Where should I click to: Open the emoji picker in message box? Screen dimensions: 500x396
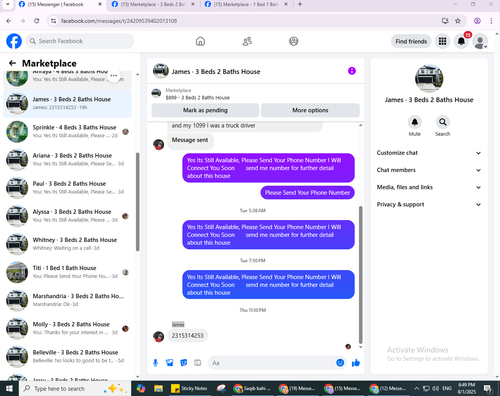340,363
